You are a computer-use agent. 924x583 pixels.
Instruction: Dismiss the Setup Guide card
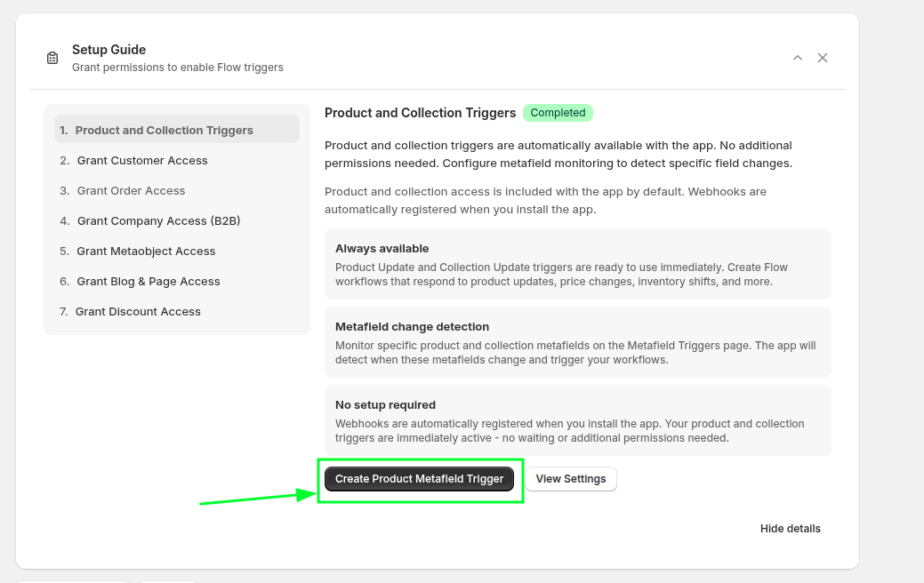click(823, 58)
